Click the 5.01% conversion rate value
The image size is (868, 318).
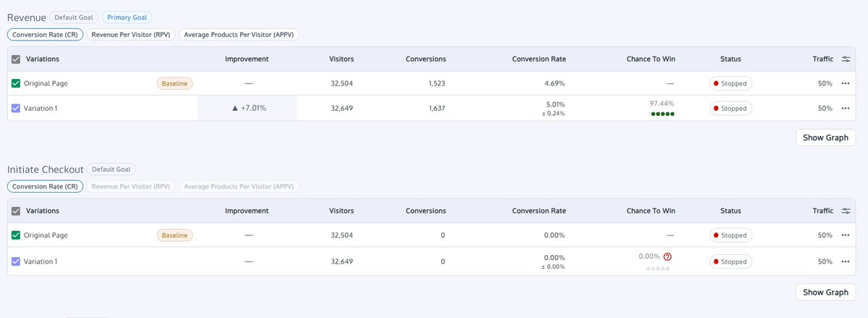pos(556,104)
